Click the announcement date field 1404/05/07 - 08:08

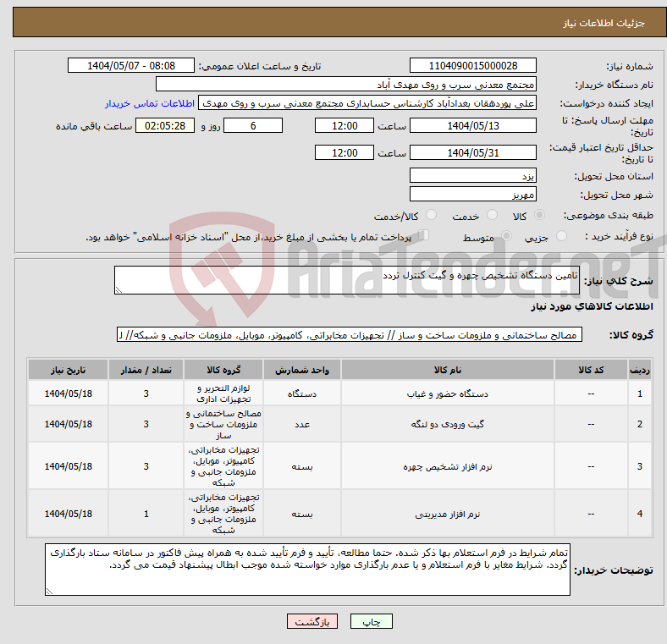tap(131, 65)
